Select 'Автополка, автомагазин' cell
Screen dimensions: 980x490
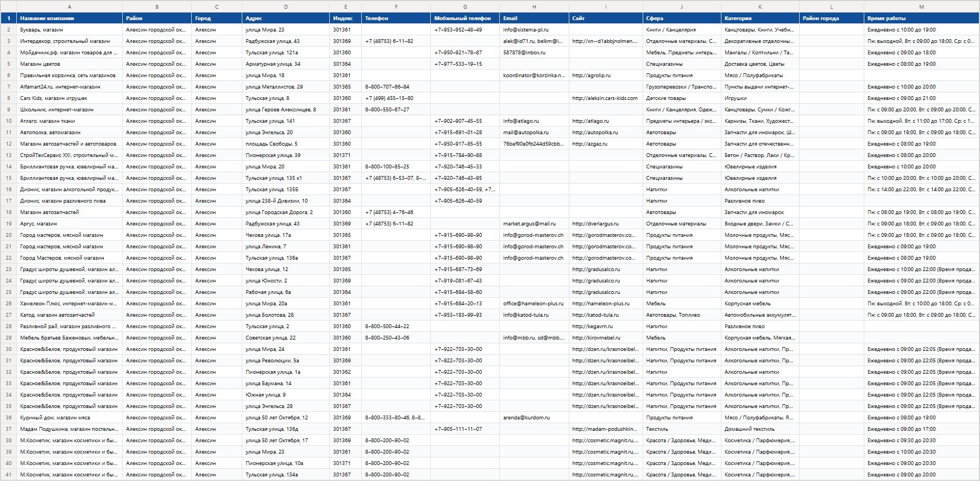click(x=70, y=133)
